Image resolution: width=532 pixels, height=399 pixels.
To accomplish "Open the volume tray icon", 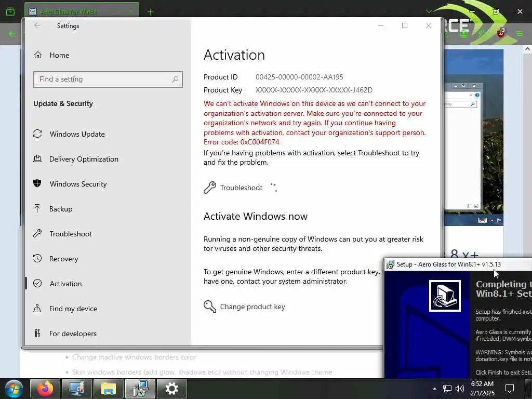I will [x=460, y=389].
